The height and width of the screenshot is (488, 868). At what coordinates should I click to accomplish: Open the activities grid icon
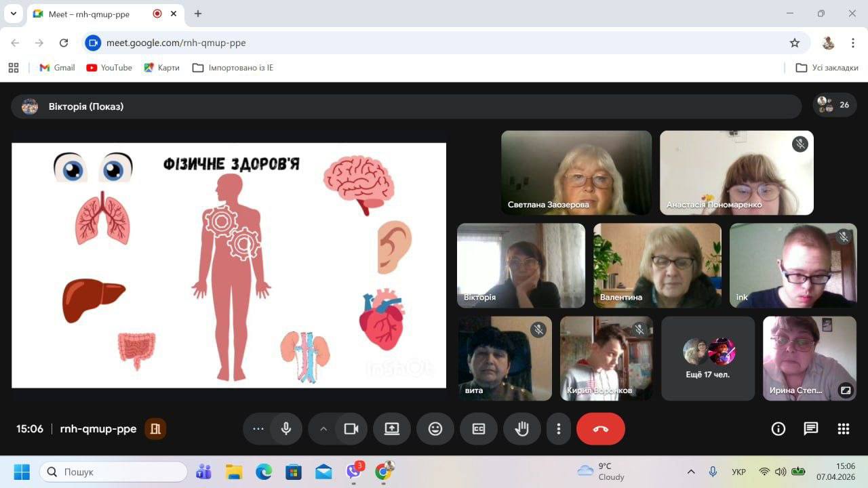(x=844, y=429)
